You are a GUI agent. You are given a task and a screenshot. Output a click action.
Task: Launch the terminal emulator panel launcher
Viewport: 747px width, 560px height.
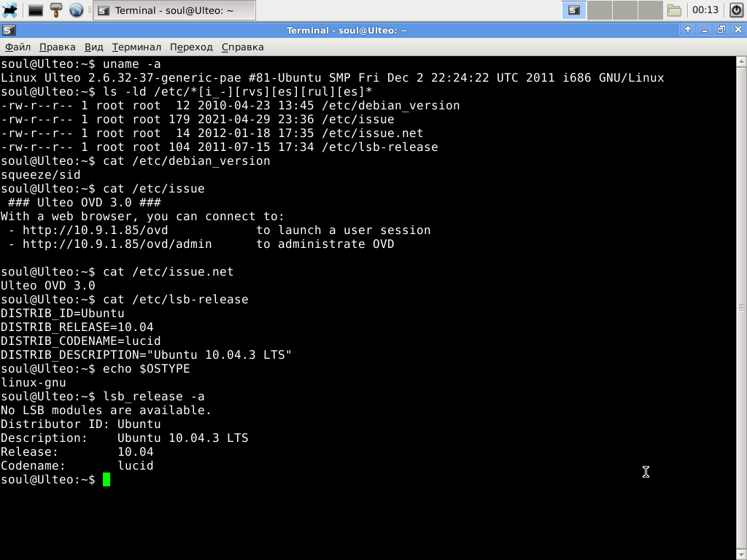(36, 10)
